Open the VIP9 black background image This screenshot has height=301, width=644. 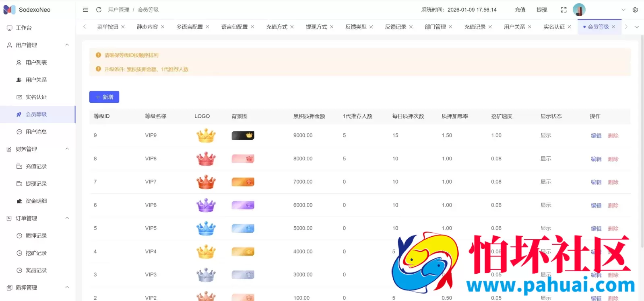pos(243,135)
